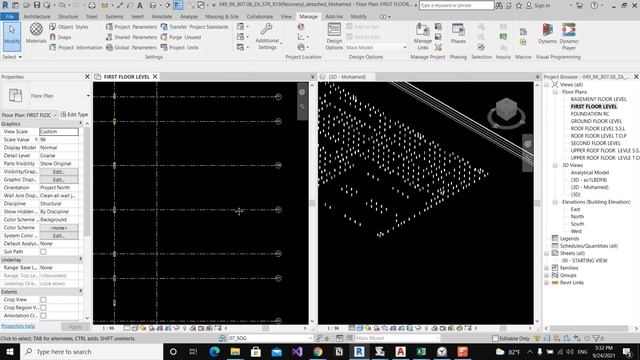The width and height of the screenshot is (640, 360).
Task: Toggle Crop View checkbox
Action: (x=43, y=300)
